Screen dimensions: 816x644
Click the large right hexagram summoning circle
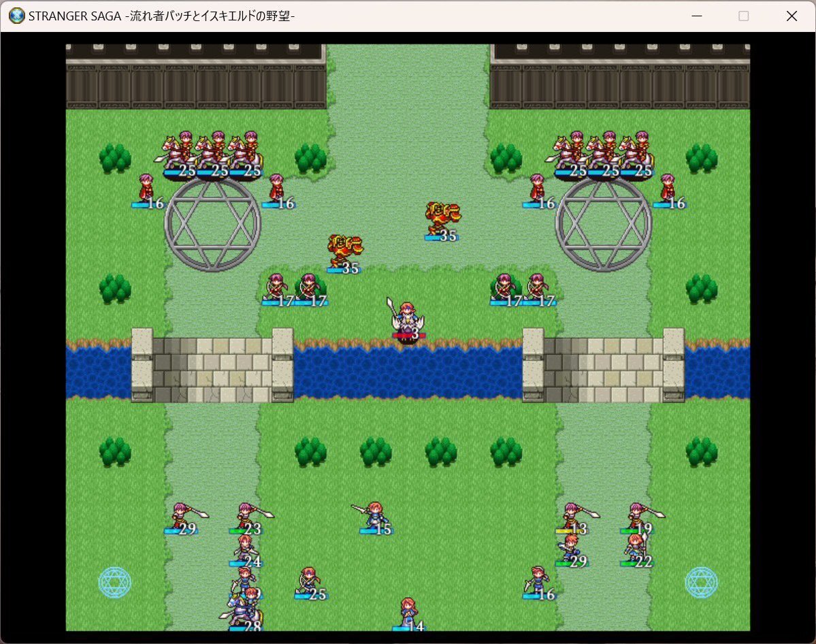coord(604,224)
